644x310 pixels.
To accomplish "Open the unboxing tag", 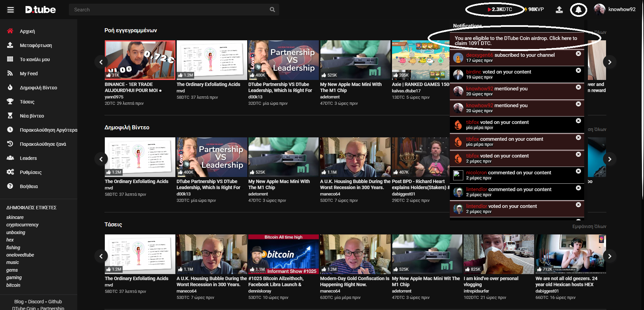I will (16, 232).
